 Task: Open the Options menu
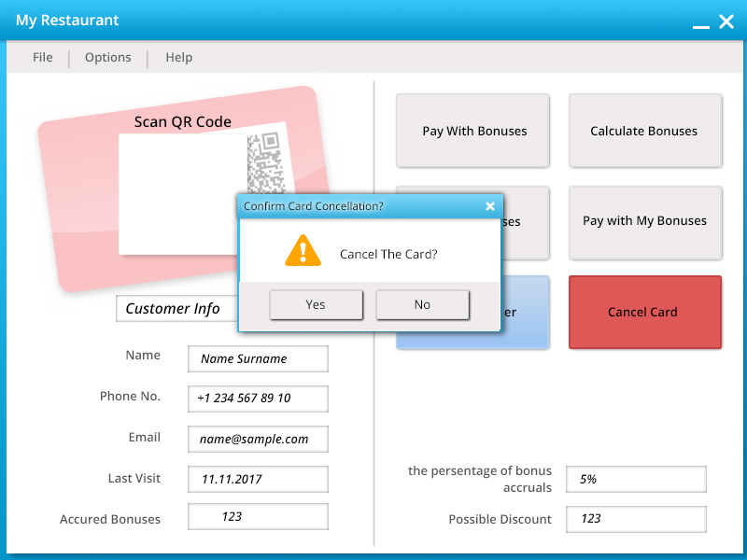tap(107, 57)
